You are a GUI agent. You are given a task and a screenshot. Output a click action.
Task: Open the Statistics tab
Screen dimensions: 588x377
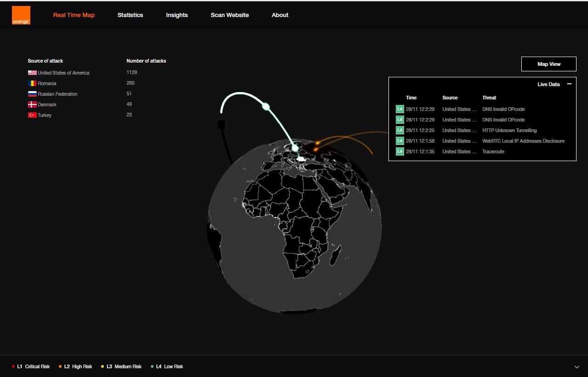[130, 15]
